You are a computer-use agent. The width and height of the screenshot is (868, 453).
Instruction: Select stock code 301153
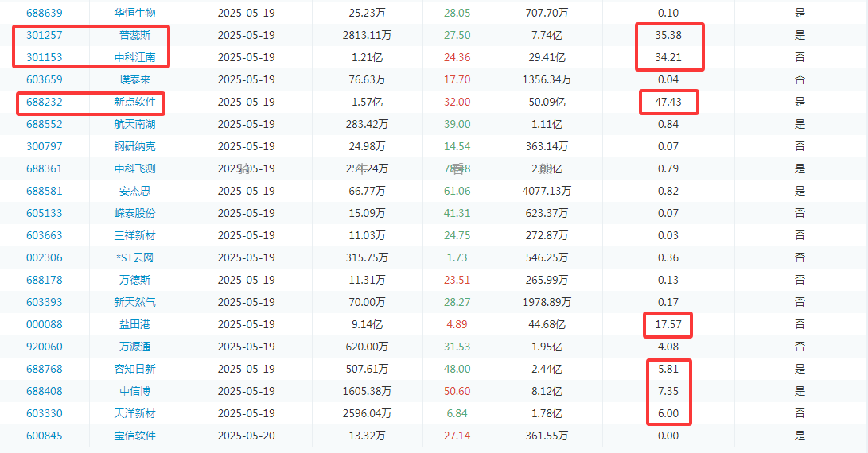tap(45, 57)
